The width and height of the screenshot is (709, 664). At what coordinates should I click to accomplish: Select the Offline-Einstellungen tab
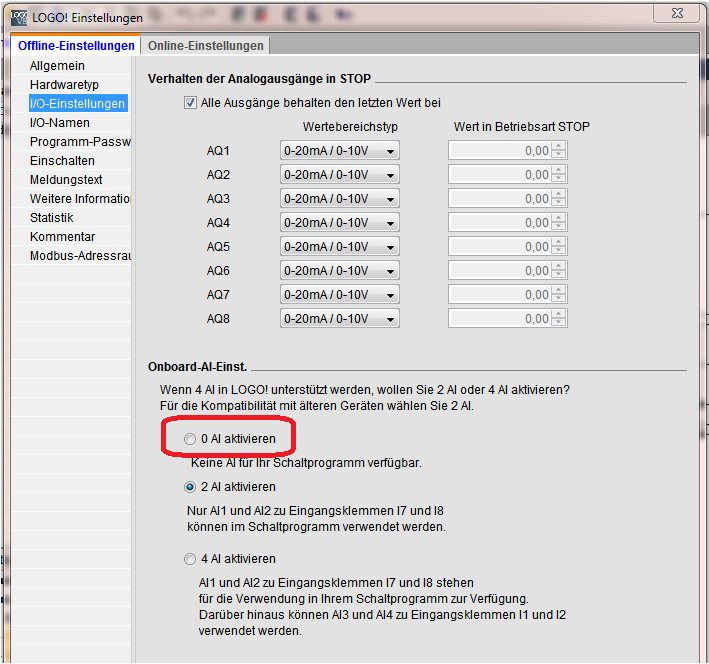[x=76, y=46]
